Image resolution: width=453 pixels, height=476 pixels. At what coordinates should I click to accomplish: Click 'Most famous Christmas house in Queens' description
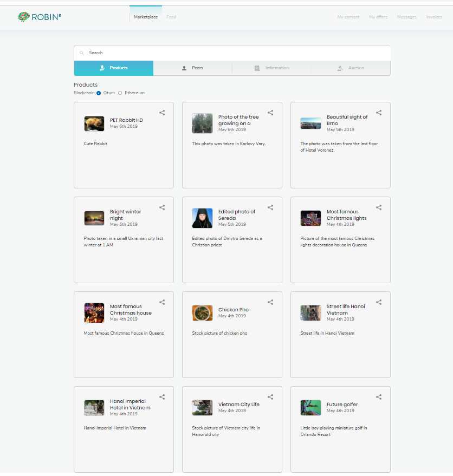click(124, 333)
